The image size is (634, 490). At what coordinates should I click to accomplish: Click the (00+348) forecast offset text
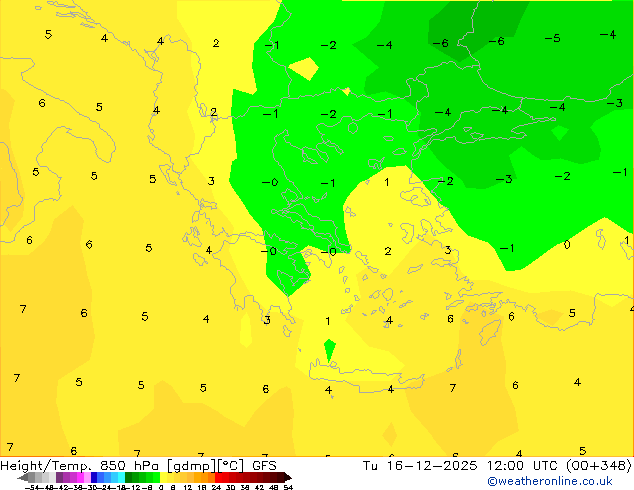pos(599,465)
